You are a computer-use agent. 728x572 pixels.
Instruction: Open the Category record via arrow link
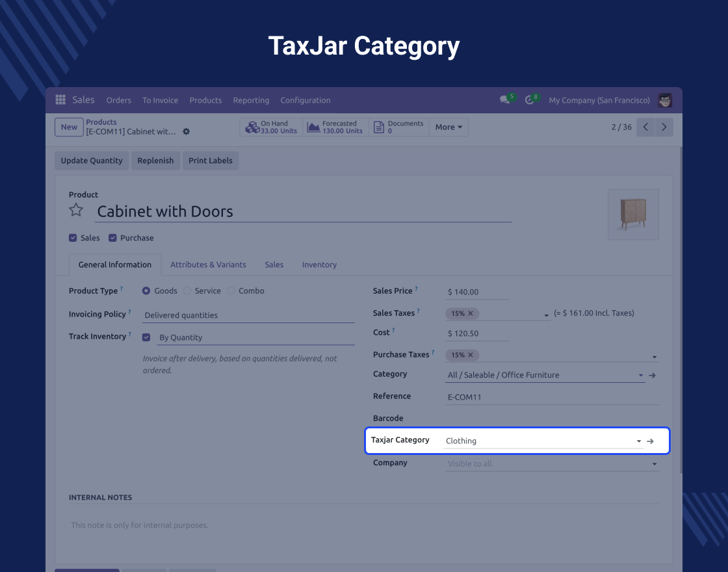coord(653,375)
